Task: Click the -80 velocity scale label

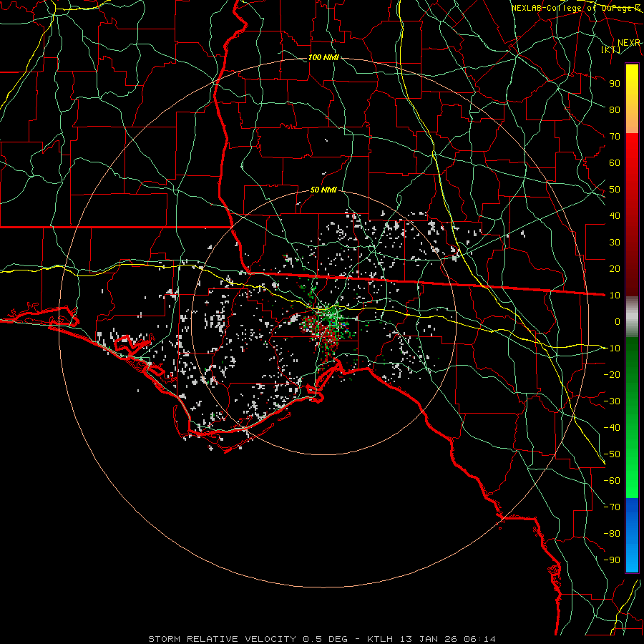Action: tap(612, 534)
